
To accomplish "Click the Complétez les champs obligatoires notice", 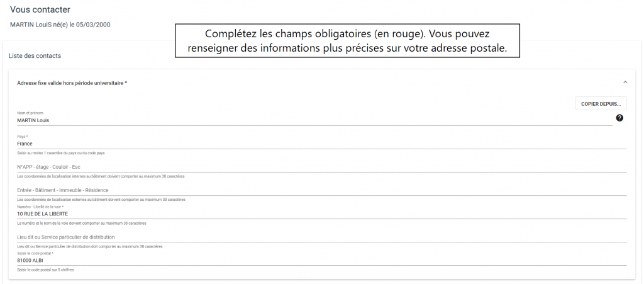I will pos(347,41).
